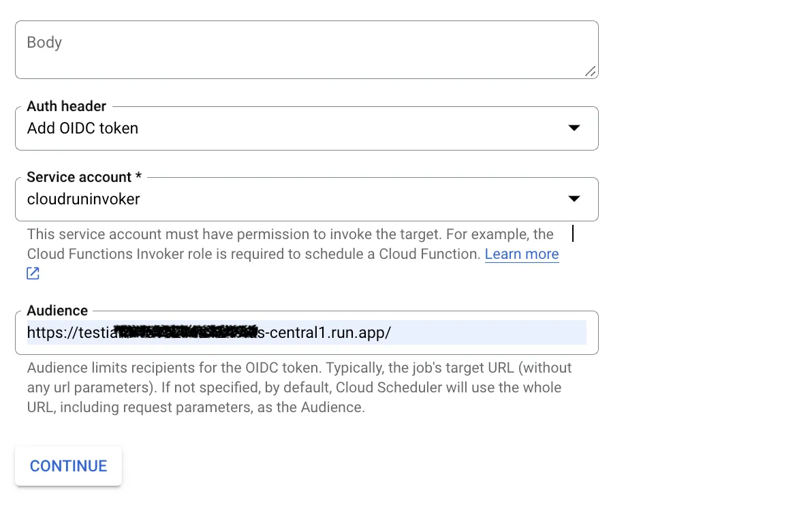Click the required asterisk beside Service account
This screenshot has width=812, height=515.
(x=139, y=177)
